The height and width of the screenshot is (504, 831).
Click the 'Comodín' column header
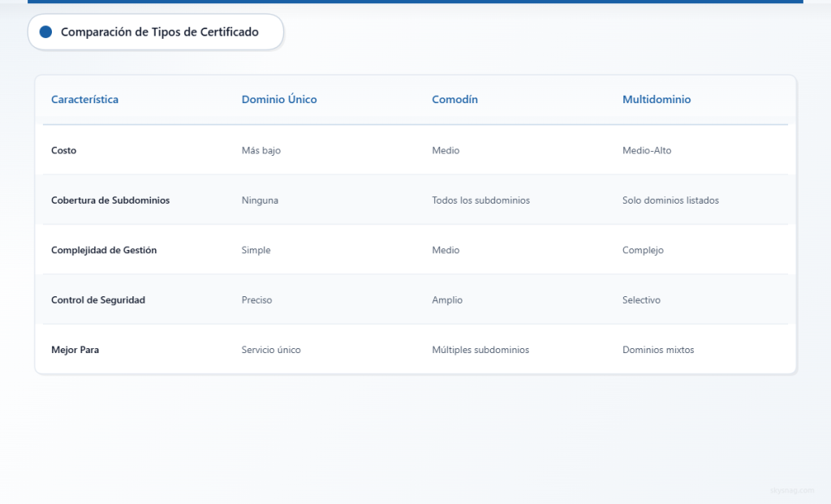[x=454, y=99]
